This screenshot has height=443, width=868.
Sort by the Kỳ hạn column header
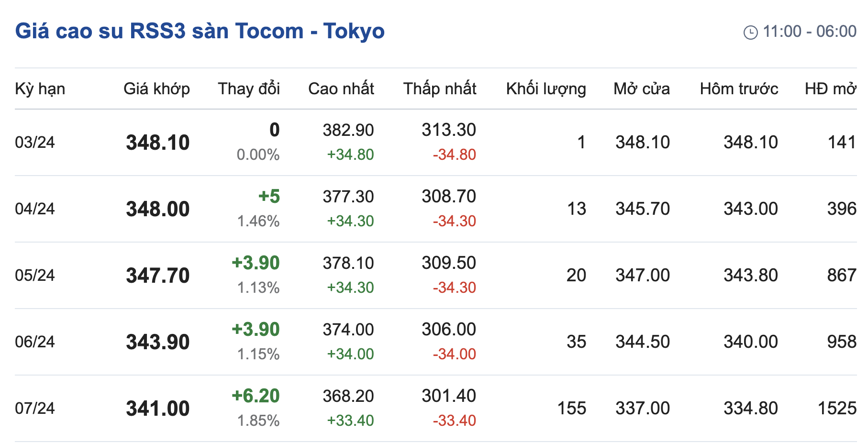click(40, 89)
